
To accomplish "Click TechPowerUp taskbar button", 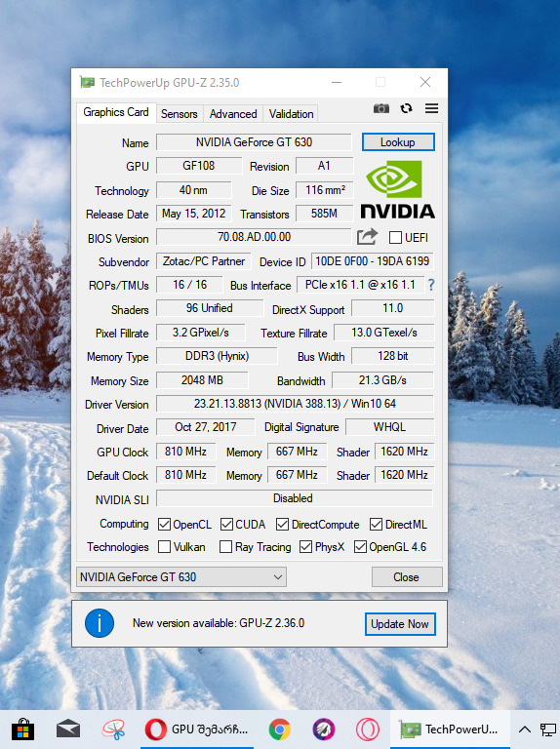I will [x=450, y=729].
